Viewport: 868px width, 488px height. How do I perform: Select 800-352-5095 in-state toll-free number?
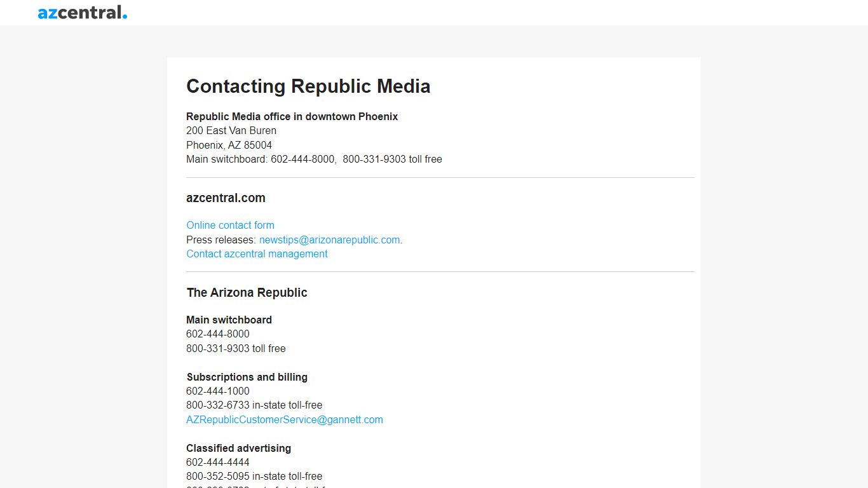tap(255, 476)
